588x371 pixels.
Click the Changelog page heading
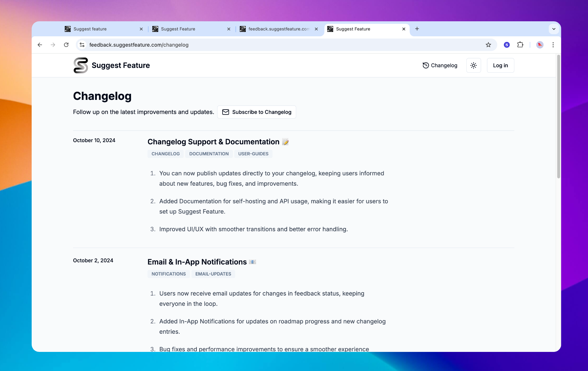pos(102,96)
